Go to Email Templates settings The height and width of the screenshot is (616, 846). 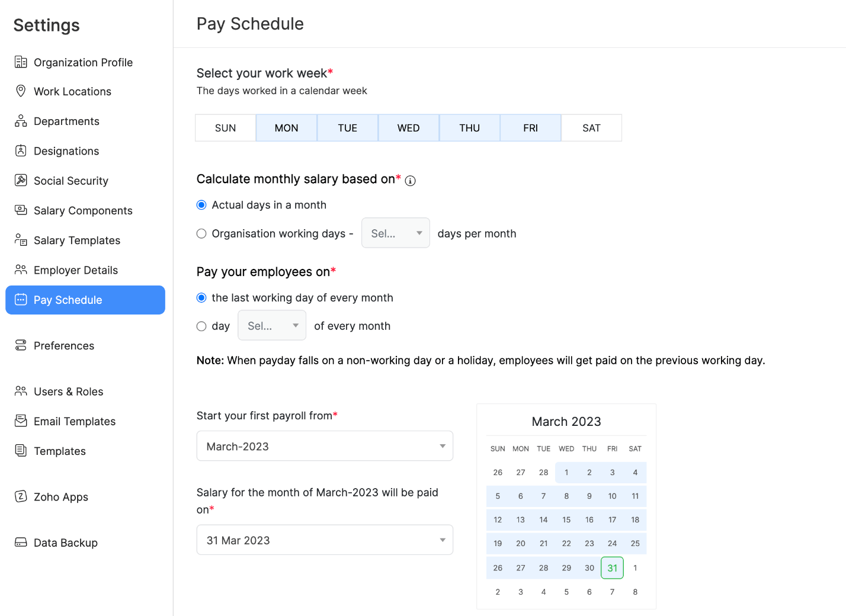coord(75,421)
